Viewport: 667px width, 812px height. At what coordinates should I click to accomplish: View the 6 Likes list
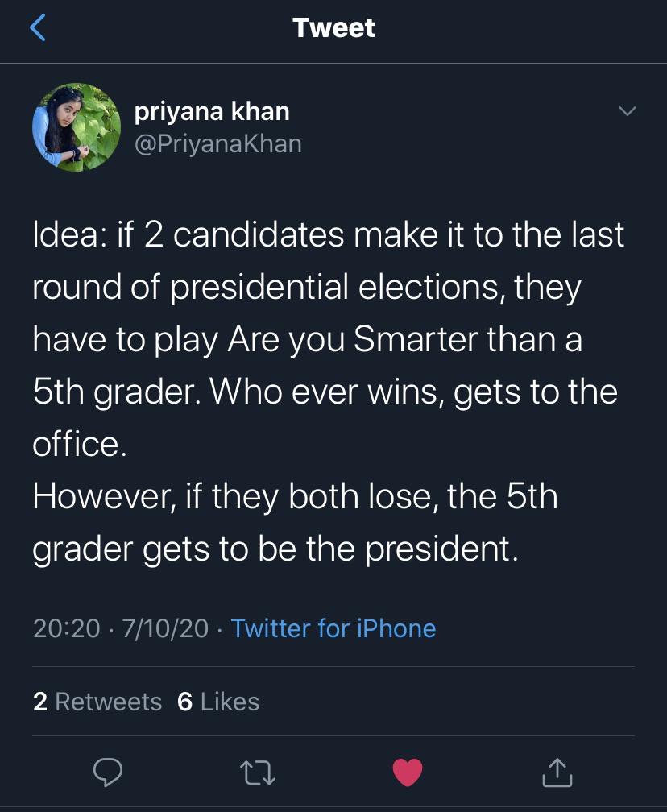point(218,702)
